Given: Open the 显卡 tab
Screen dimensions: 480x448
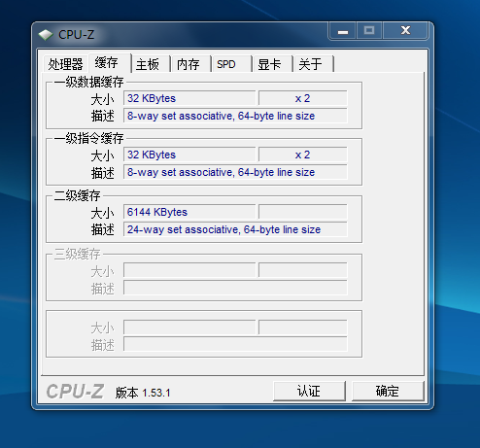Looking at the screenshot, I should (273, 64).
